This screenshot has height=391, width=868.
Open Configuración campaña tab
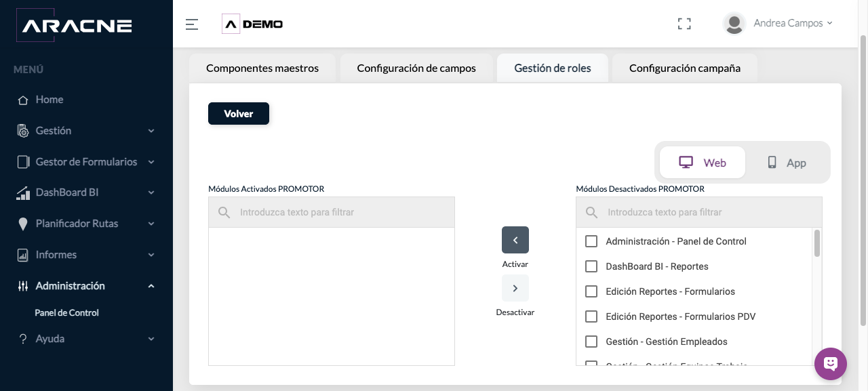[685, 68]
